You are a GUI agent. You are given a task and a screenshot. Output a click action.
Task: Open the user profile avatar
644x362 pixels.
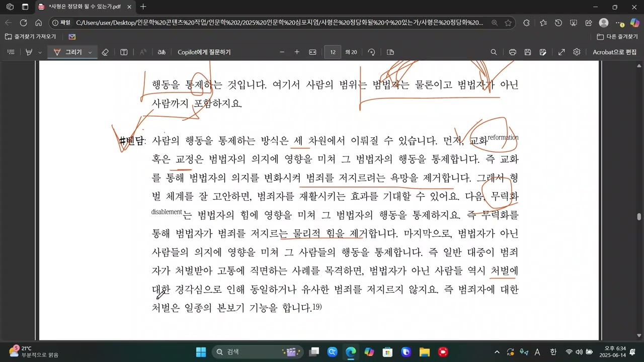[x=604, y=23]
